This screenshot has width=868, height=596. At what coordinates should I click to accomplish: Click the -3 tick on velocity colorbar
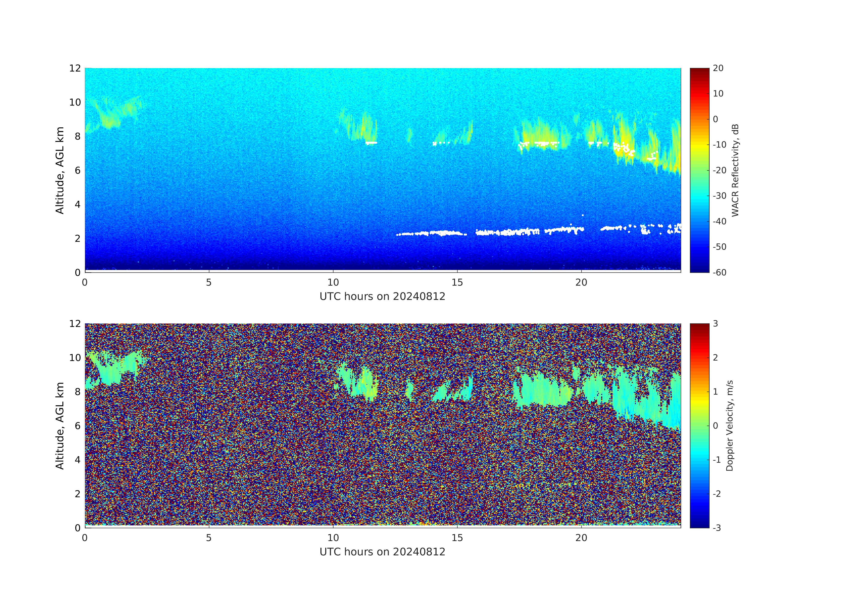(x=717, y=528)
